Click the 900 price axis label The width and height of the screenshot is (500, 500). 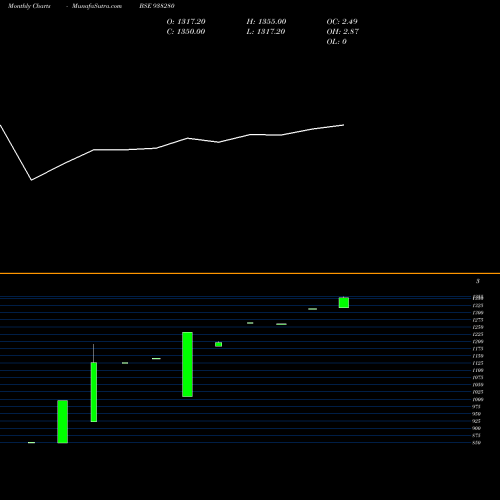pos(477,428)
